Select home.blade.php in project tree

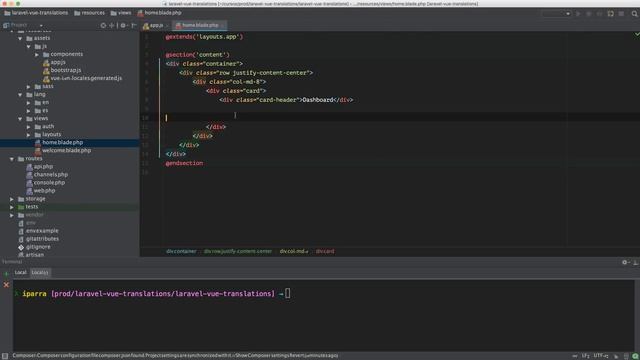[x=59, y=142]
